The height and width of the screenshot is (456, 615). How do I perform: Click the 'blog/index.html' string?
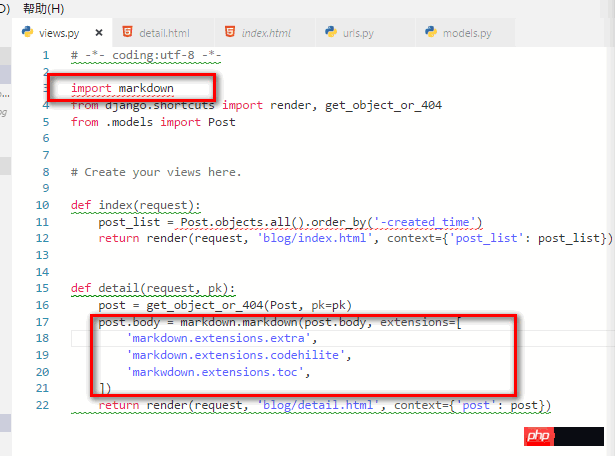pyautogui.click(x=315, y=238)
